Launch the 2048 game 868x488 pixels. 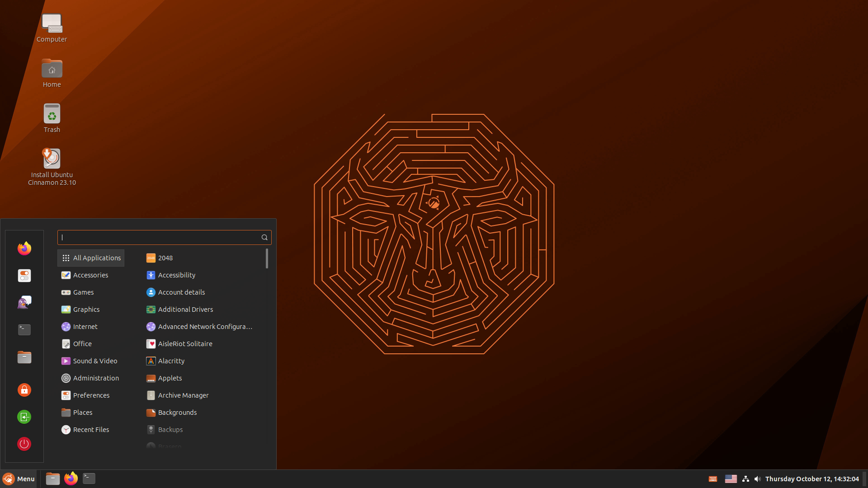(x=203, y=258)
